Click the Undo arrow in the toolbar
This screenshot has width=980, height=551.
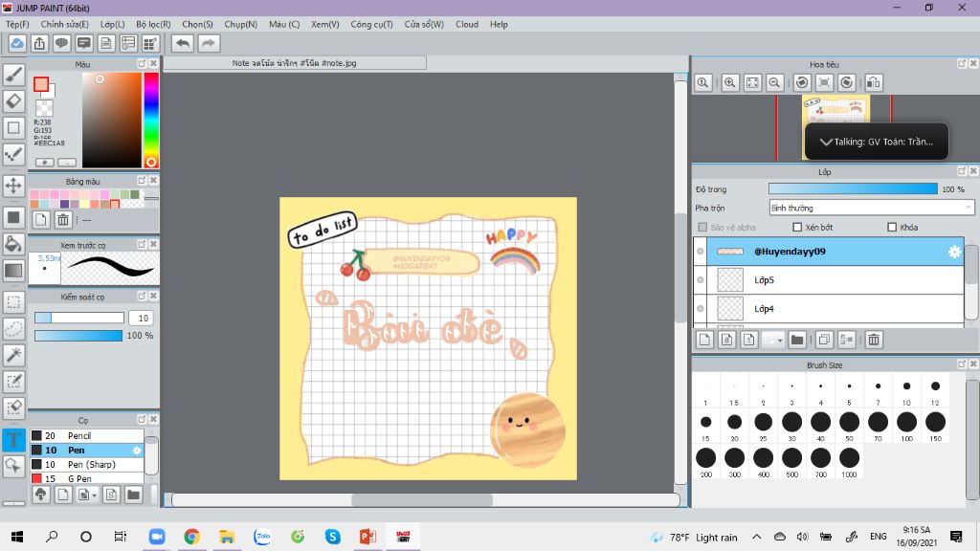[x=183, y=43]
